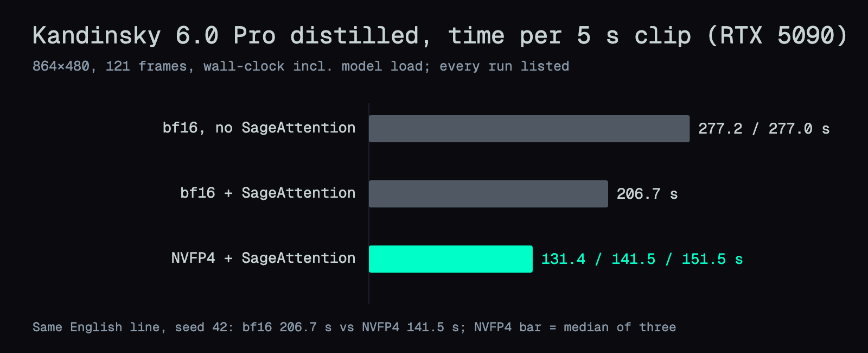Click the gray bar for bf16 no SageAttention
Screen dimensions: 868x353
tap(529, 129)
